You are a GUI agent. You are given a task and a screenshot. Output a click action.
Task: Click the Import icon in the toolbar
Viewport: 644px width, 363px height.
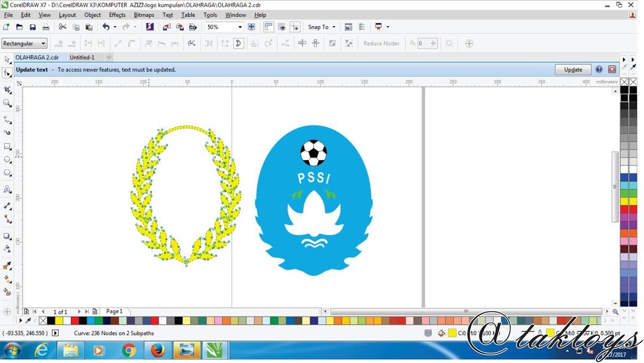[x=166, y=27]
